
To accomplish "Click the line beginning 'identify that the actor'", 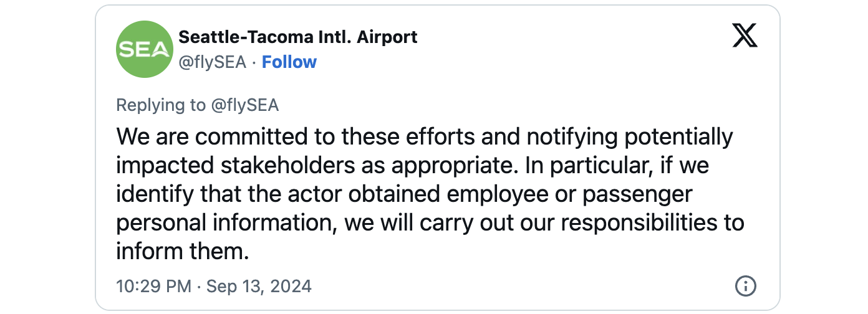I will 405,194.
